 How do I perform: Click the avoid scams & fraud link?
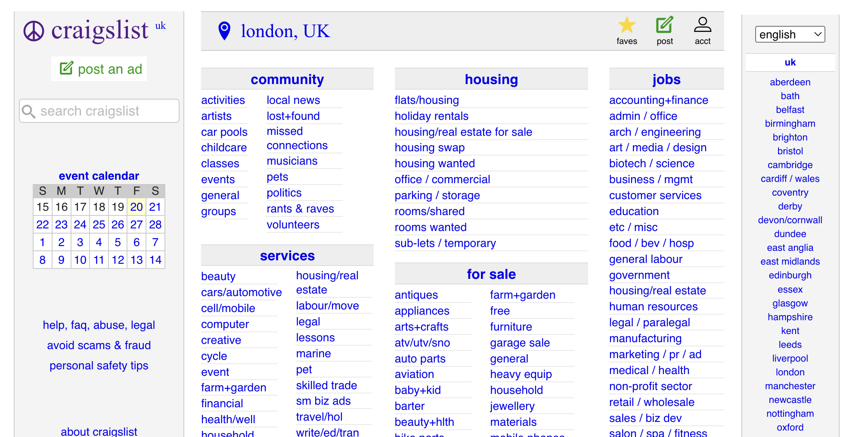point(99,345)
